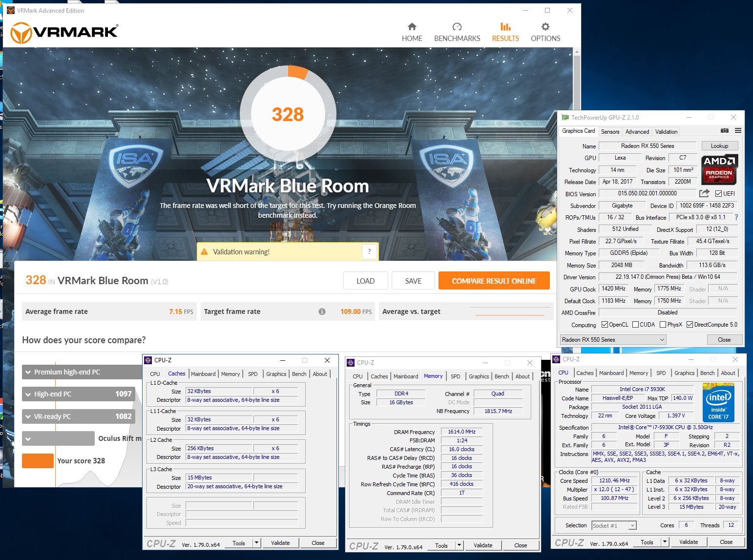753x560 pixels.
Task: Click the Core Speed 1210.46 MHz value
Action: click(614, 480)
